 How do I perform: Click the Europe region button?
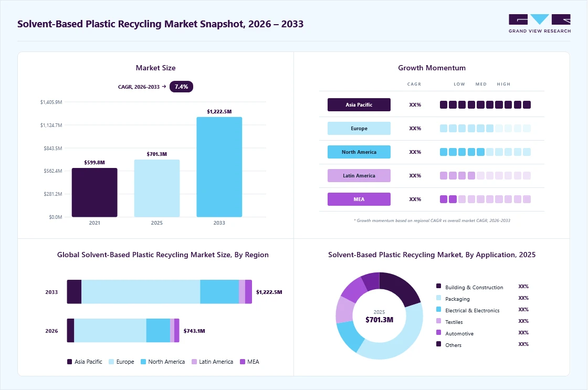pos(359,128)
